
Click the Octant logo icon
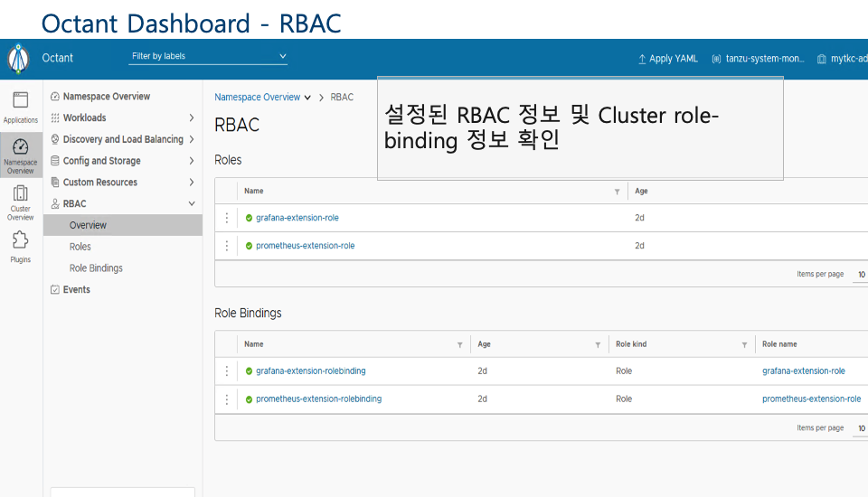point(18,58)
